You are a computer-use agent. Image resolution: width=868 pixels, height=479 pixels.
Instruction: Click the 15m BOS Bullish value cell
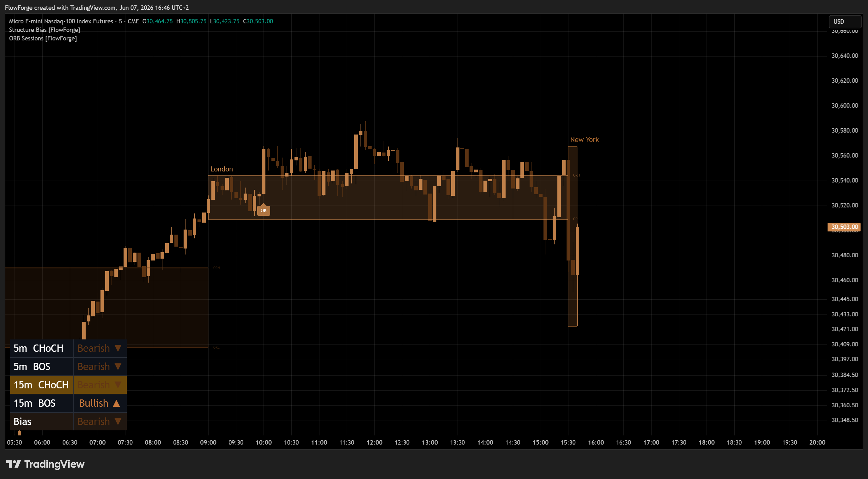[x=100, y=403]
